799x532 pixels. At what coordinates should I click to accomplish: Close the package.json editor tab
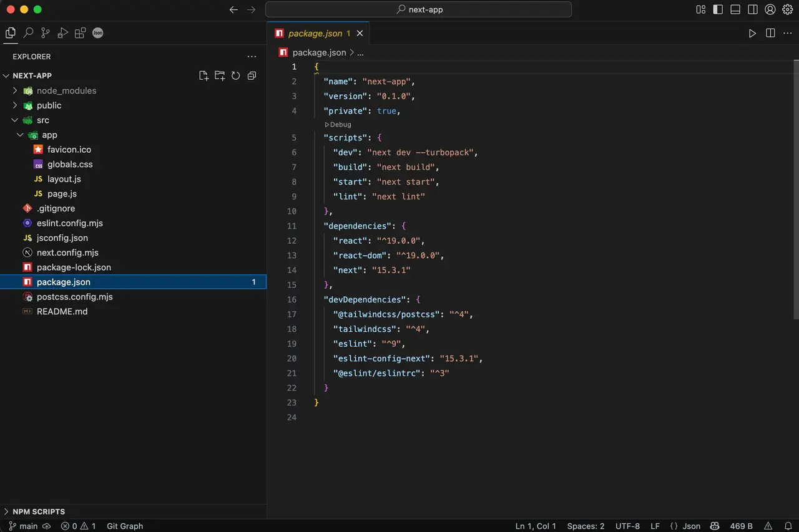pos(360,33)
